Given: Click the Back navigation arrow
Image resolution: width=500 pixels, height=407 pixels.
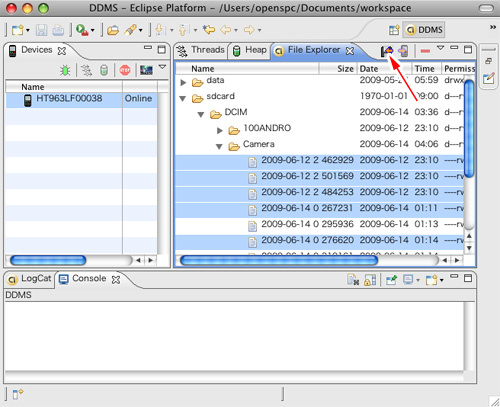Looking at the screenshot, I should 226,30.
